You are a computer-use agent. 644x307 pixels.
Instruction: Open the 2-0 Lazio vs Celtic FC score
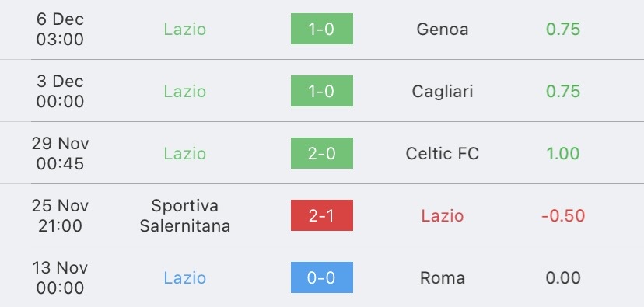click(x=321, y=153)
